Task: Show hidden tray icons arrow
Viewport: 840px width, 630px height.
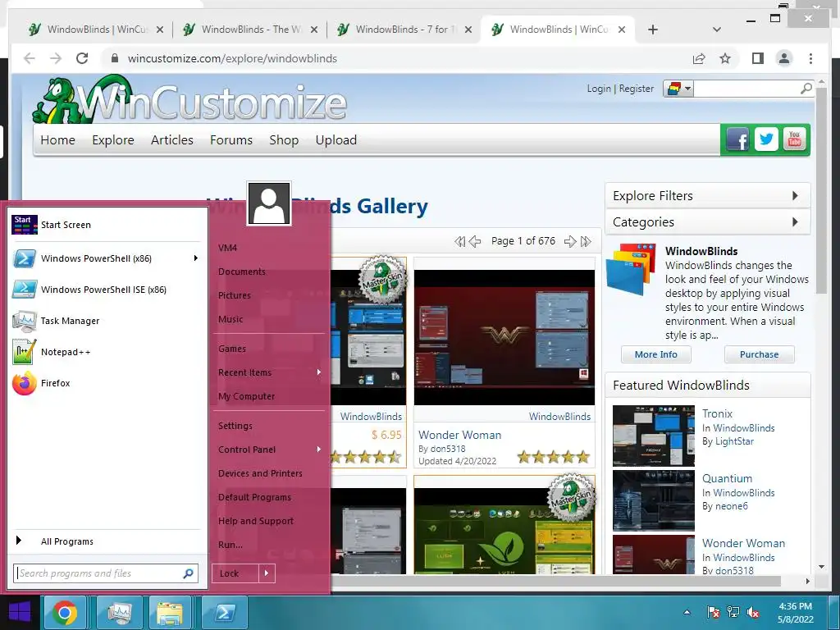Action: point(687,612)
